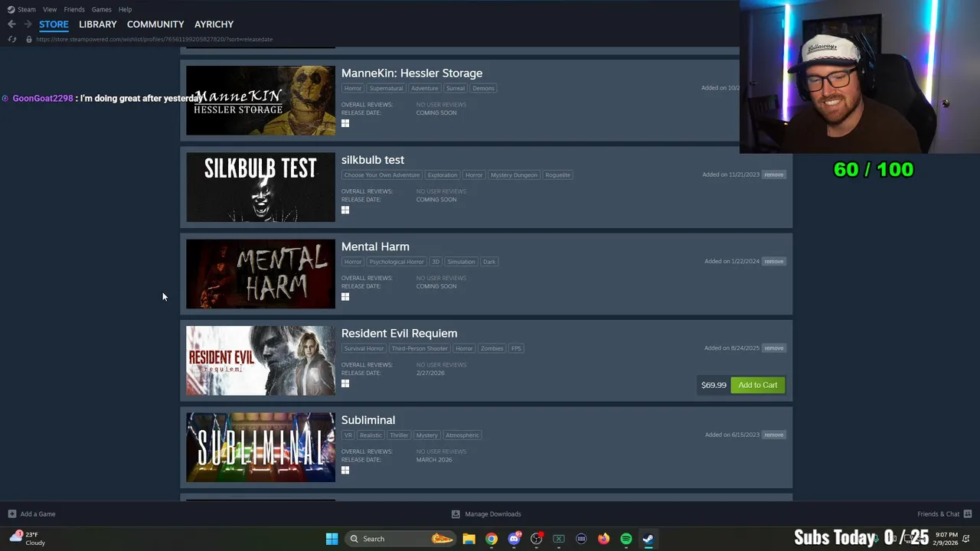Open Google Chrome from the taskbar
The height and width of the screenshot is (551, 980).
492,539
